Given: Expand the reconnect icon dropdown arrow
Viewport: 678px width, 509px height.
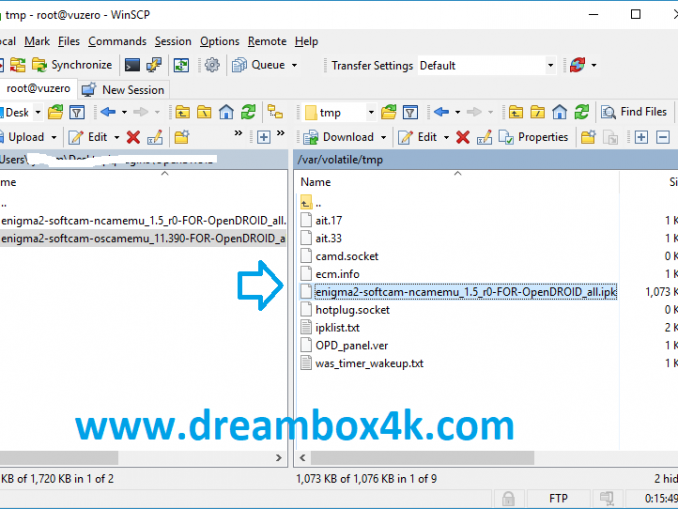Looking at the screenshot, I should tap(594, 65).
